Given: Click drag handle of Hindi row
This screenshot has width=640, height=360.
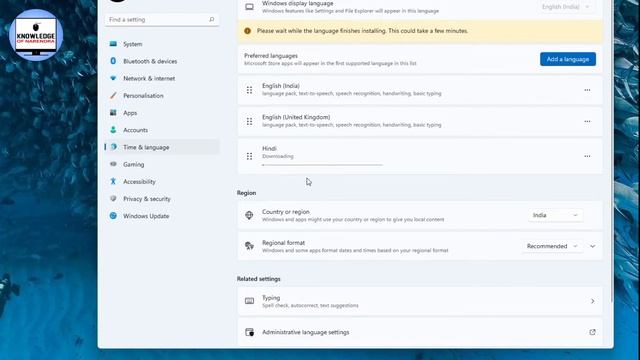Looking at the screenshot, I should (x=249, y=156).
